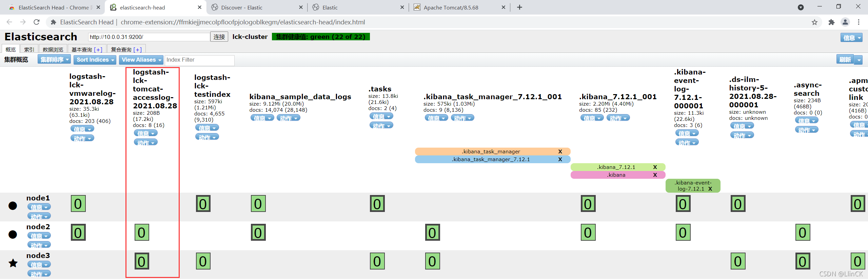Select node2 shard 0 of .kibana-event-log-7.12.1-000001

(683, 232)
